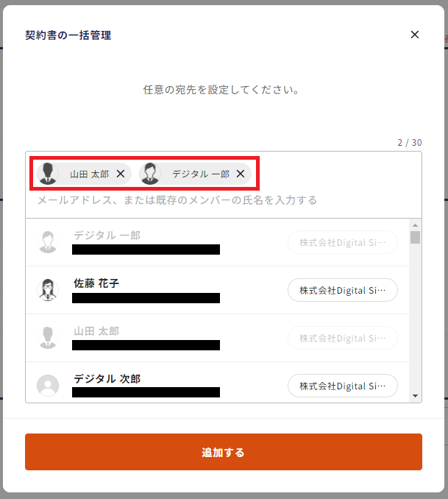Click 山田 太郎 avatar in selected chip

[x=48, y=174]
